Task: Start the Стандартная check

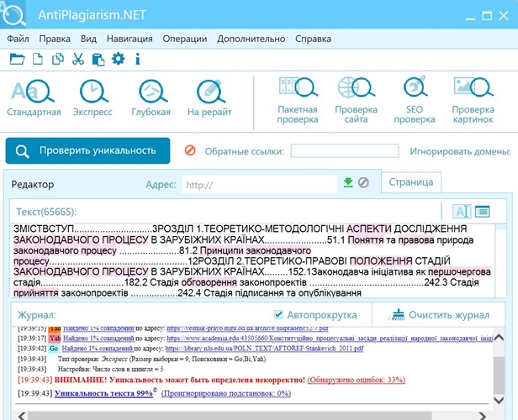Action: [34, 98]
